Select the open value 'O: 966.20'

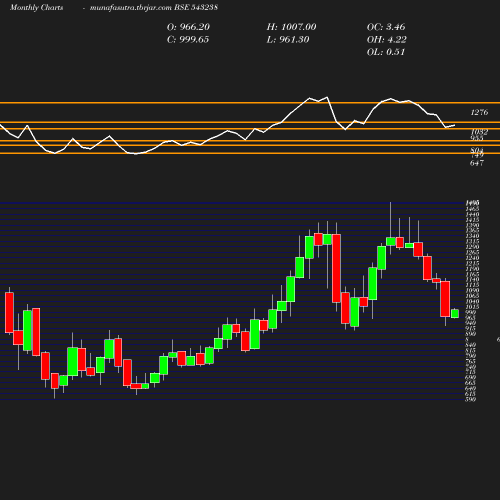click(x=188, y=27)
